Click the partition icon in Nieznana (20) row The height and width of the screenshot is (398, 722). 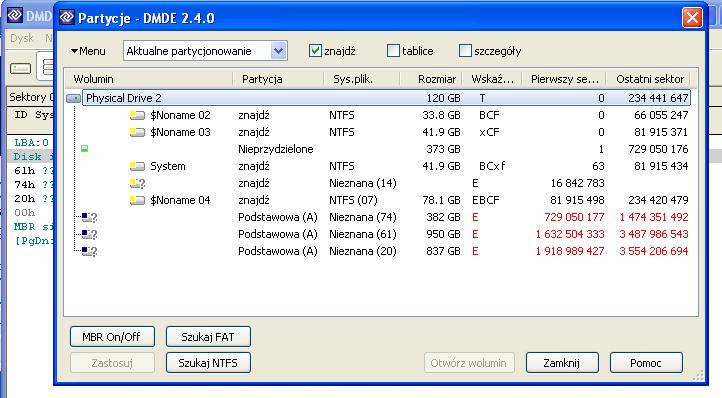click(89, 251)
